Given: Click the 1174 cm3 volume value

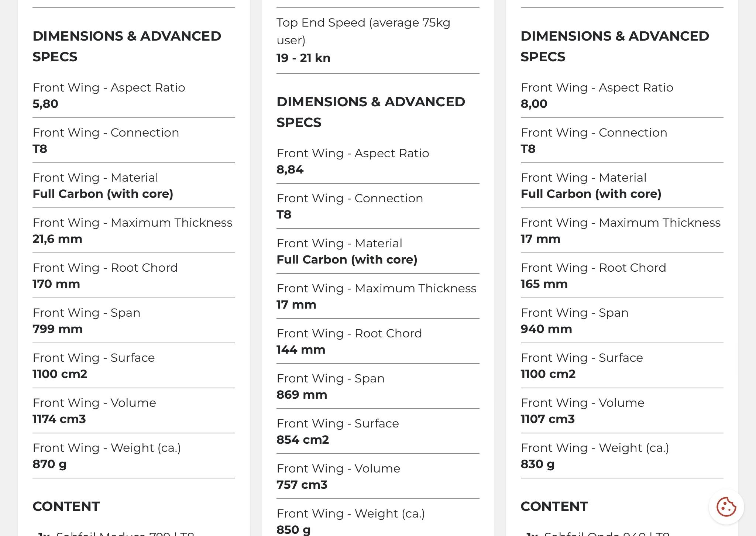Looking at the screenshot, I should click(x=59, y=419).
